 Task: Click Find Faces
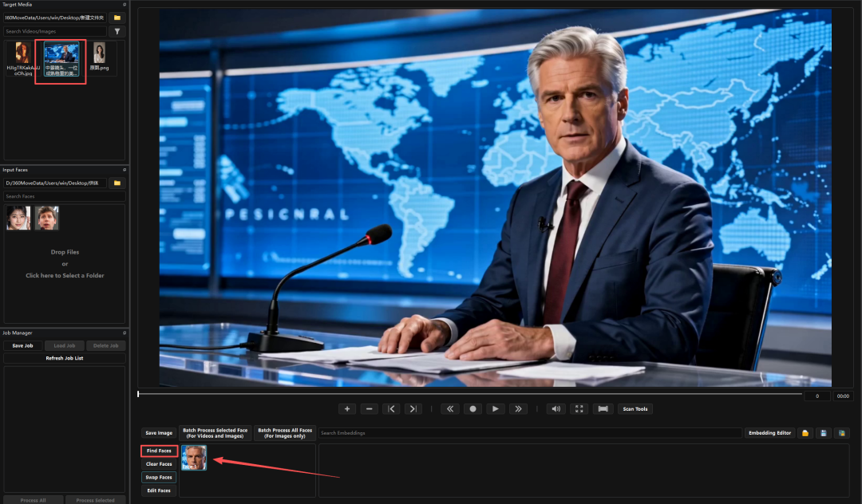[159, 451]
